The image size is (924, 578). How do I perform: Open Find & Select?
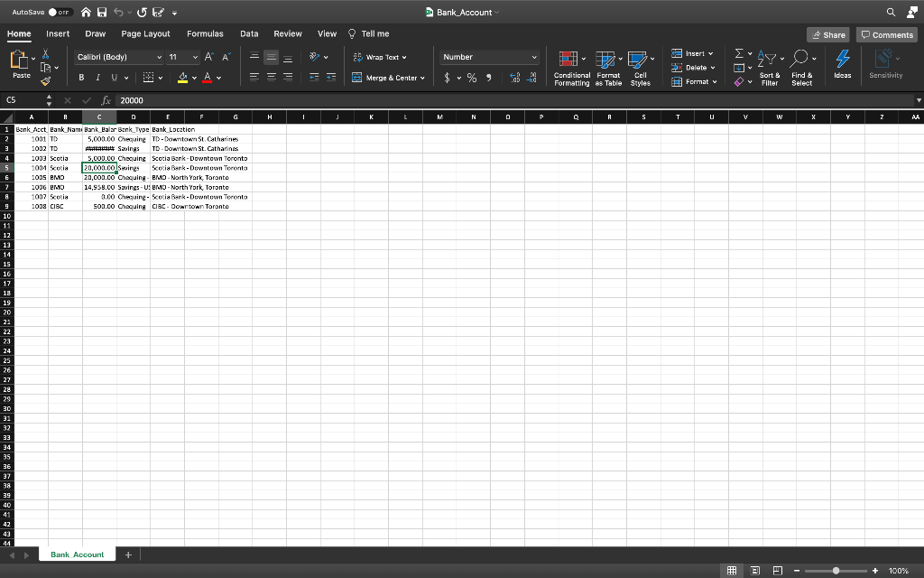(802, 69)
